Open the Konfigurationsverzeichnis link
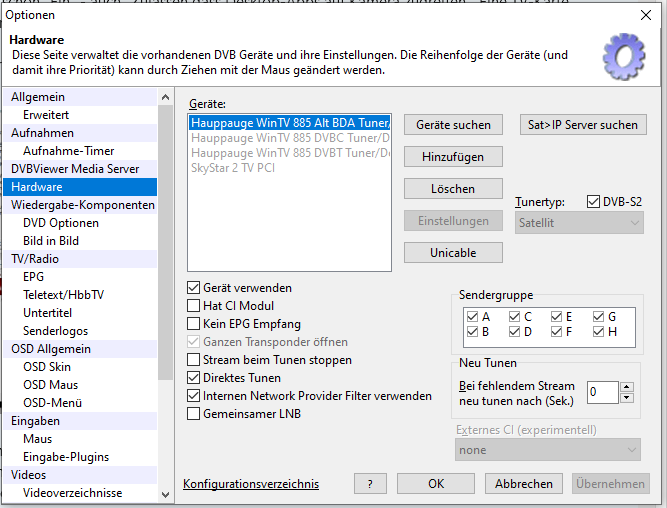This screenshot has height=508, width=667. tap(251, 484)
